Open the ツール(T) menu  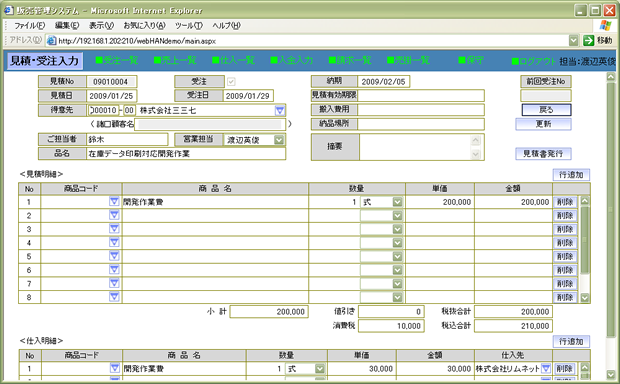click(x=189, y=26)
